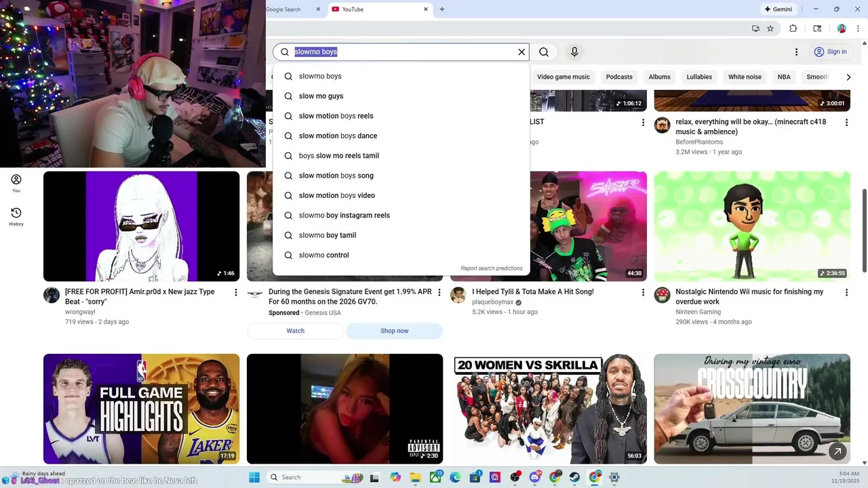
Task: Open Steam from taskbar
Action: 574,478
